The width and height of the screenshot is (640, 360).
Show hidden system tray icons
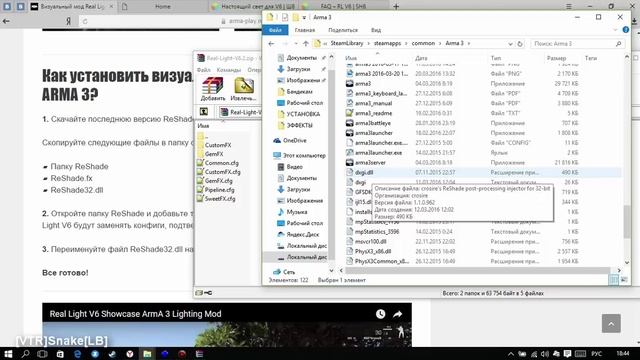(x=511, y=354)
